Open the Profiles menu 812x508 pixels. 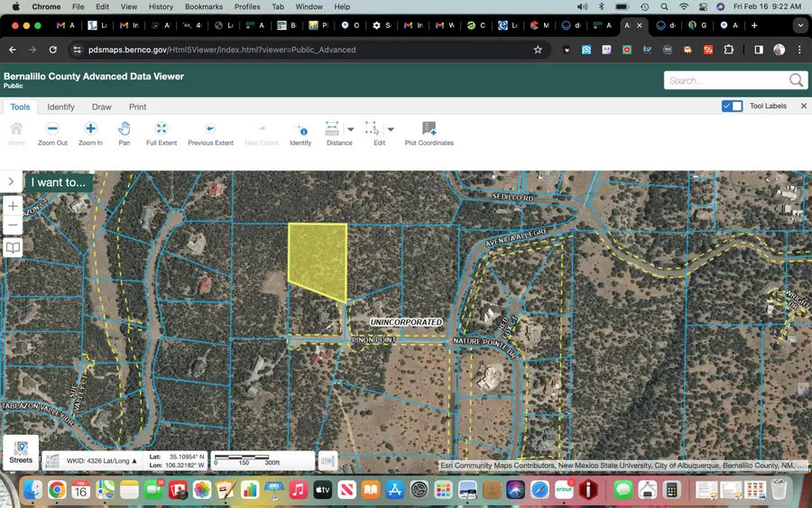[x=247, y=6]
